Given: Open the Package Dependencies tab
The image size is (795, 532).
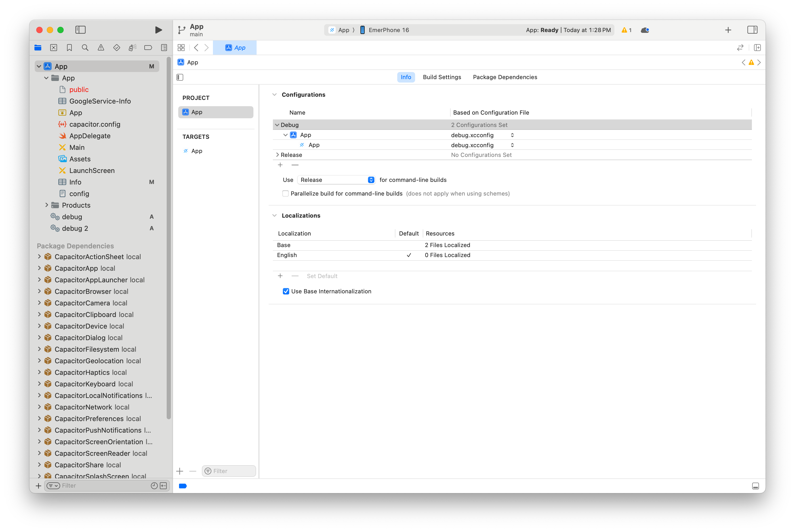Looking at the screenshot, I should (x=504, y=77).
